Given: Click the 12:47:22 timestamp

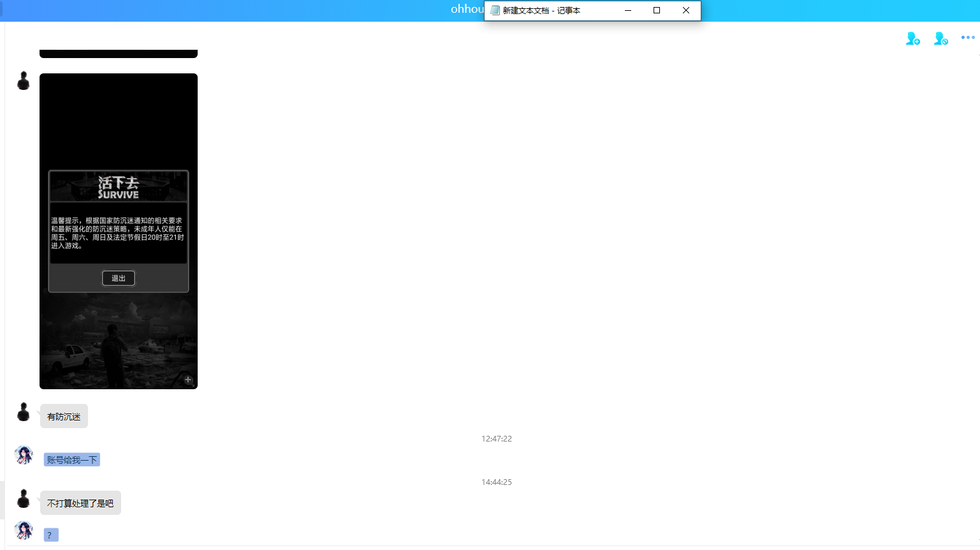Looking at the screenshot, I should 497,438.
